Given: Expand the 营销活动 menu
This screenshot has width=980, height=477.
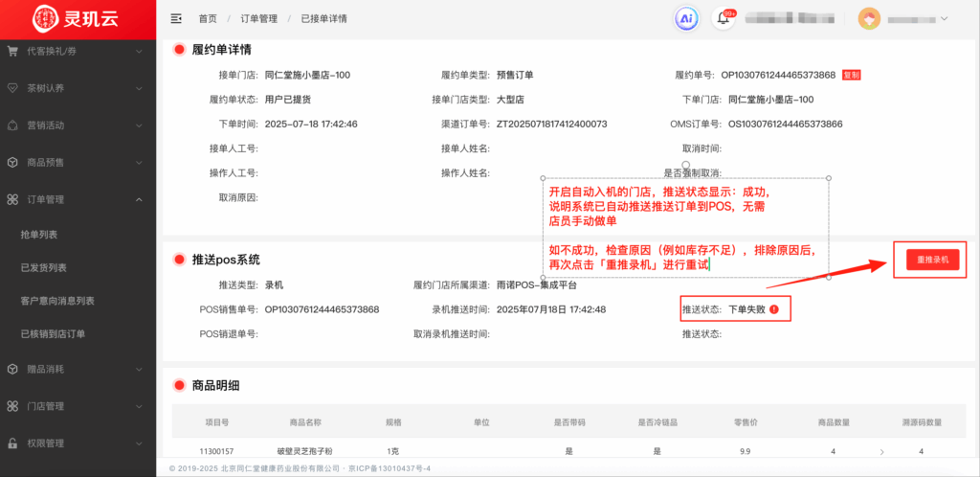Looking at the screenshot, I should (77, 125).
